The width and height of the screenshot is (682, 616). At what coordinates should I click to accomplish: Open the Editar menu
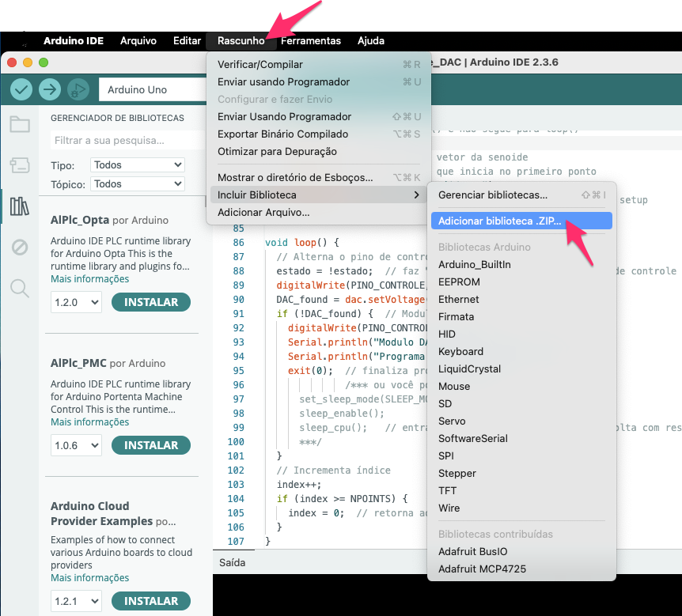click(187, 41)
